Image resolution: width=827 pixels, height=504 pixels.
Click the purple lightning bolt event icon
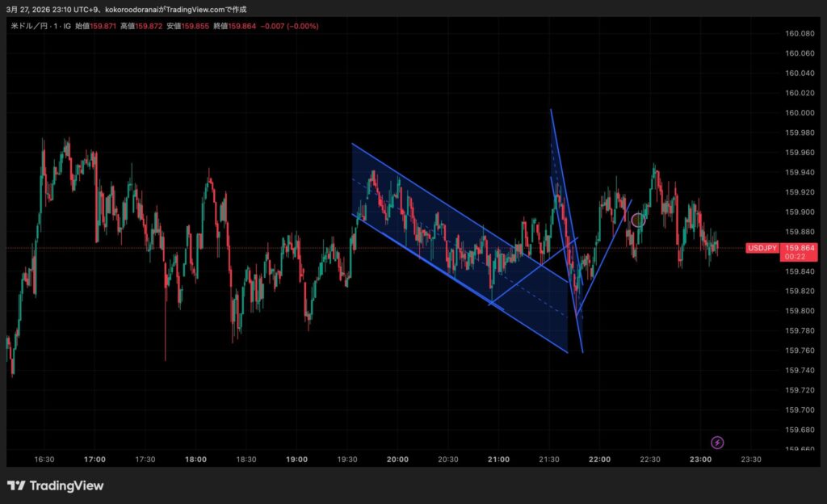click(x=717, y=442)
